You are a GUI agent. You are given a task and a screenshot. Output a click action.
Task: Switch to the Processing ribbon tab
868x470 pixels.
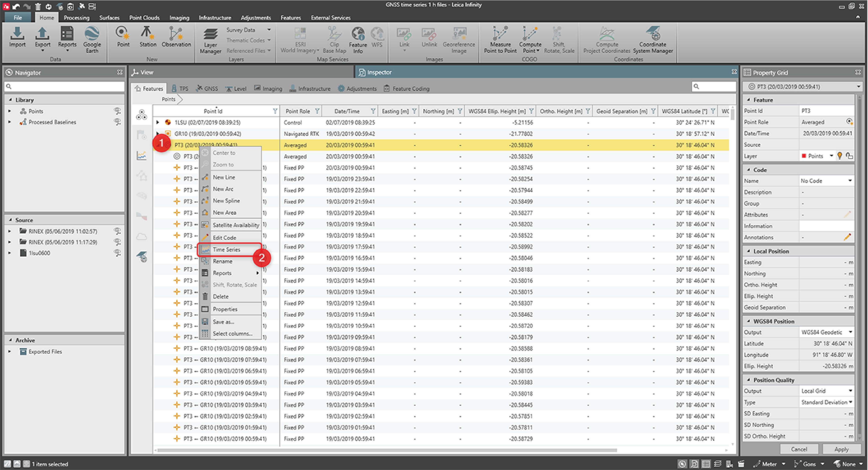tap(77, 18)
